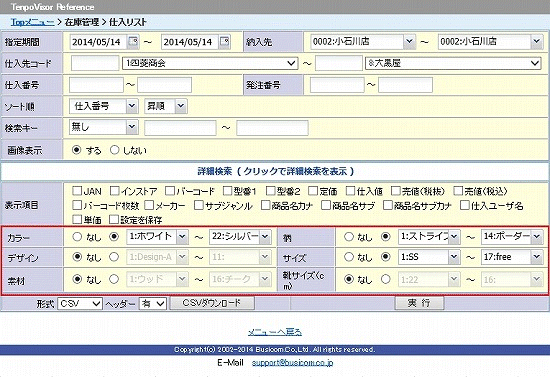Click the 実行 button
The height and width of the screenshot is (377, 550).
pyautogui.click(x=419, y=303)
